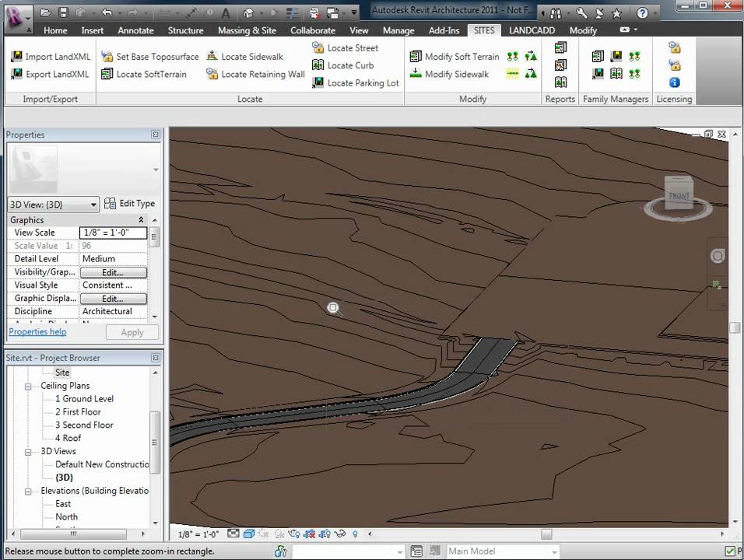744x560 pixels.
Task: Click Edit button for Graphic Display Options
Action: [x=114, y=299]
